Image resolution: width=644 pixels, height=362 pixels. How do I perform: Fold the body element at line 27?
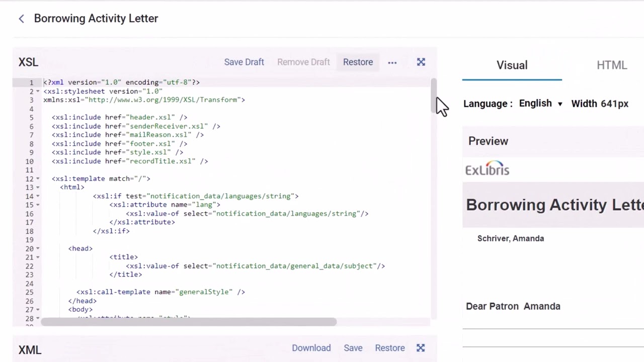point(38,310)
